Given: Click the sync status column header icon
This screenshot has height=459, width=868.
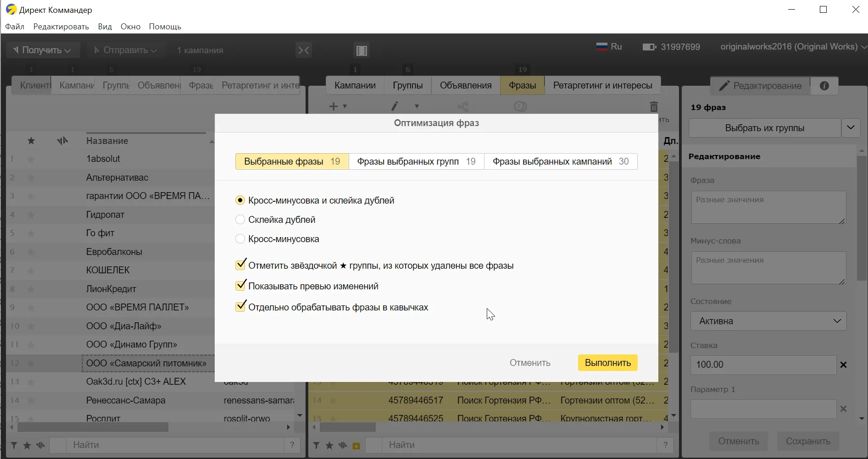Looking at the screenshot, I should (x=62, y=141).
